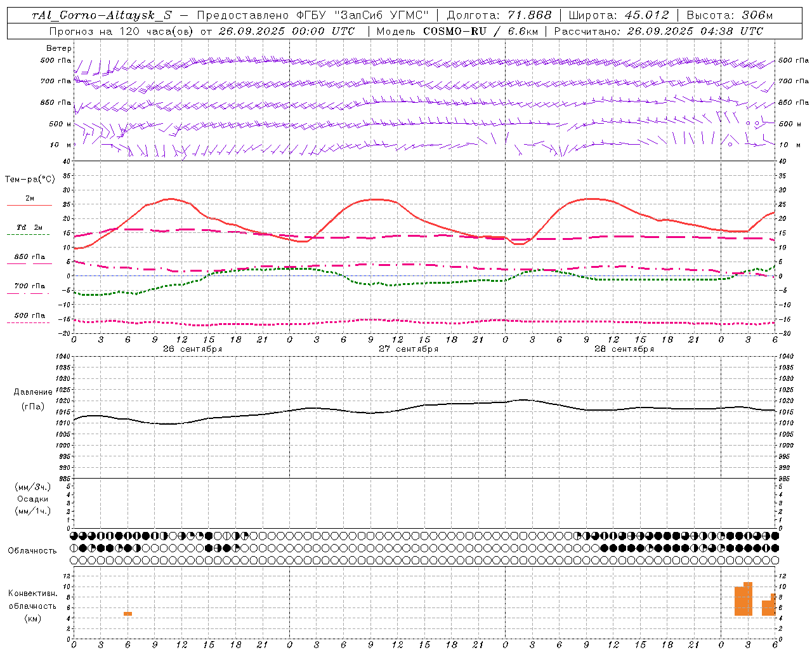Select the (мм/1ч.) precipitation unit label
Screen dimensions: 812x650
[33, 511]
